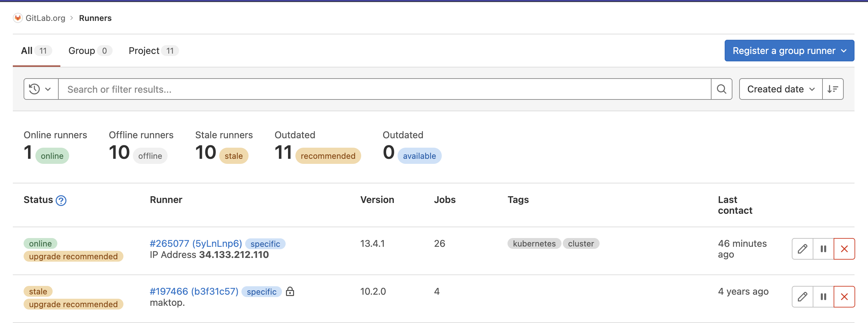Delete runner #265077 with red X
Image resolution: width=868 pixels, height=323 pixels.
(x=844, y=249)
